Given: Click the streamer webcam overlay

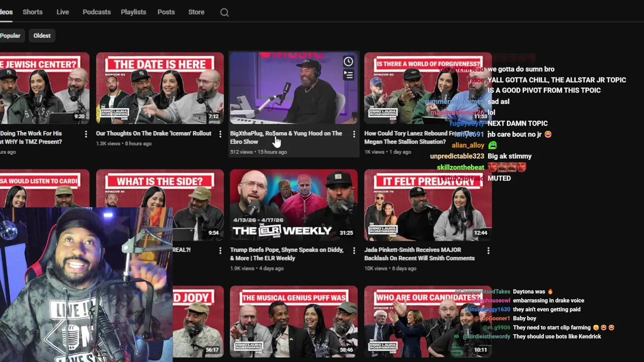Looking at the screenshot, I should click(x=86, y=285).
